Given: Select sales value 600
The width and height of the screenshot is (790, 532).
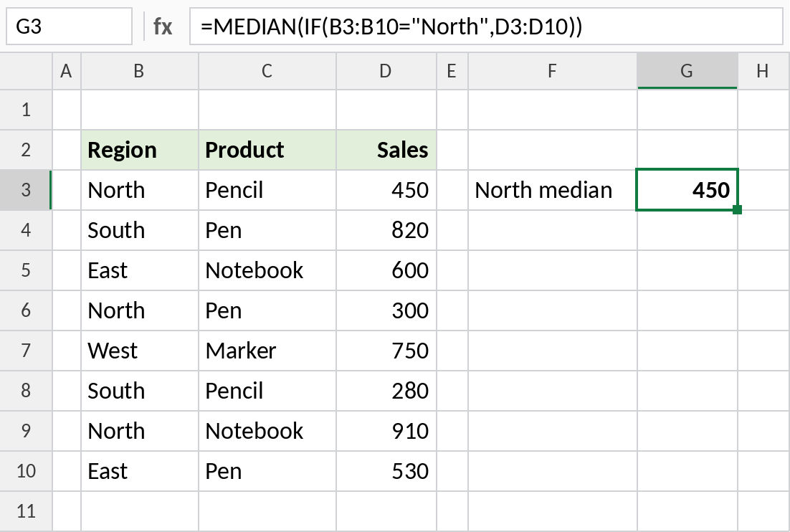Looking at the screenshot, I should coord(386,270).
